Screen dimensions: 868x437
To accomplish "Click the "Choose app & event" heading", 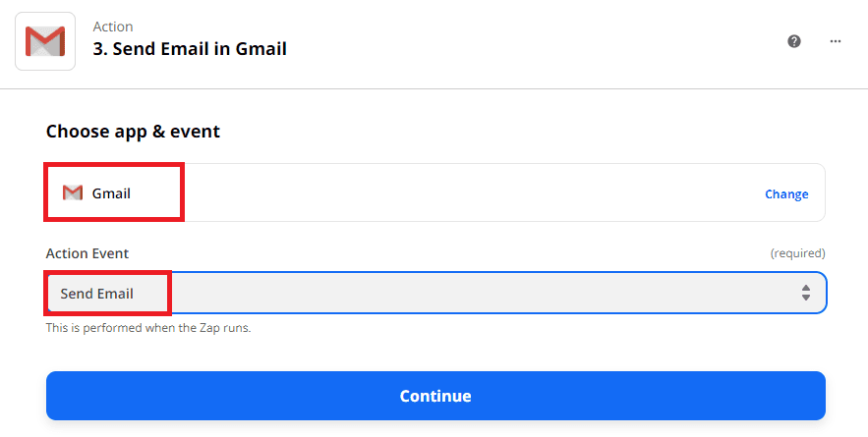I will click(x=133, y=132).
